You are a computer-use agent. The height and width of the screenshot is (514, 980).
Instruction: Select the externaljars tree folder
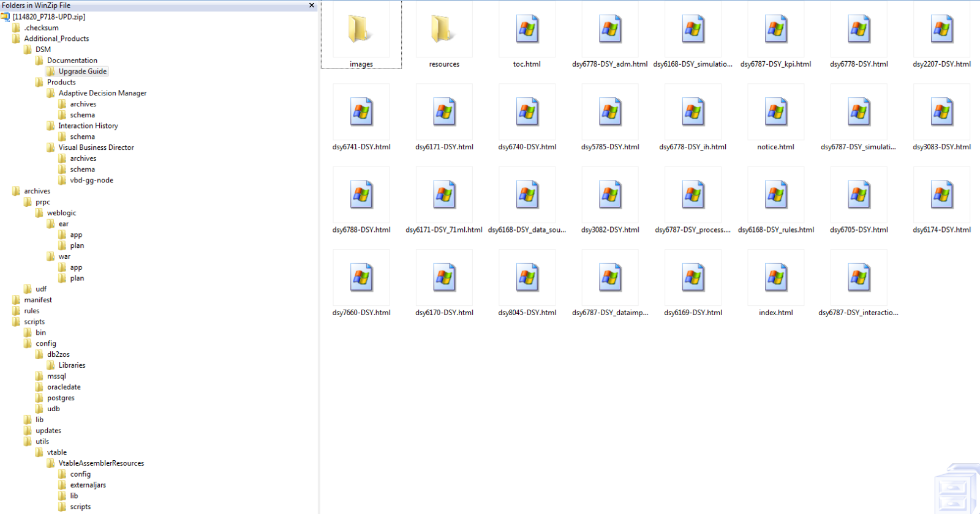(88, 485)
